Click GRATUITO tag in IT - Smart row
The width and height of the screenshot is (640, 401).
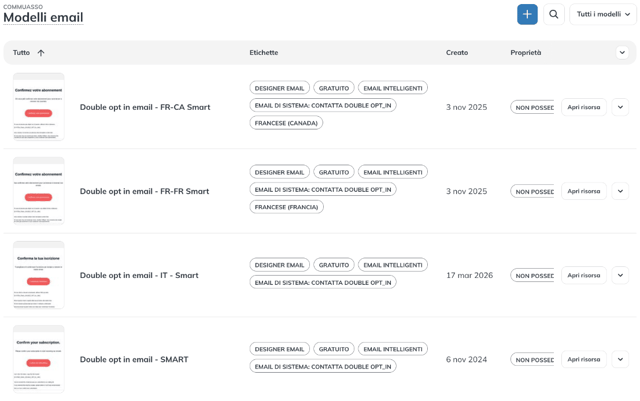coord(334,265)
